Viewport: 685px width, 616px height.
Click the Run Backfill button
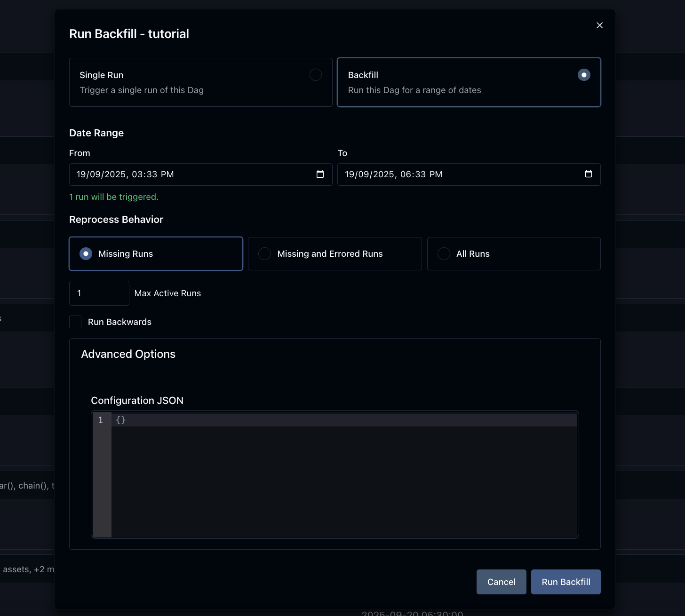(x=566, y=582)
